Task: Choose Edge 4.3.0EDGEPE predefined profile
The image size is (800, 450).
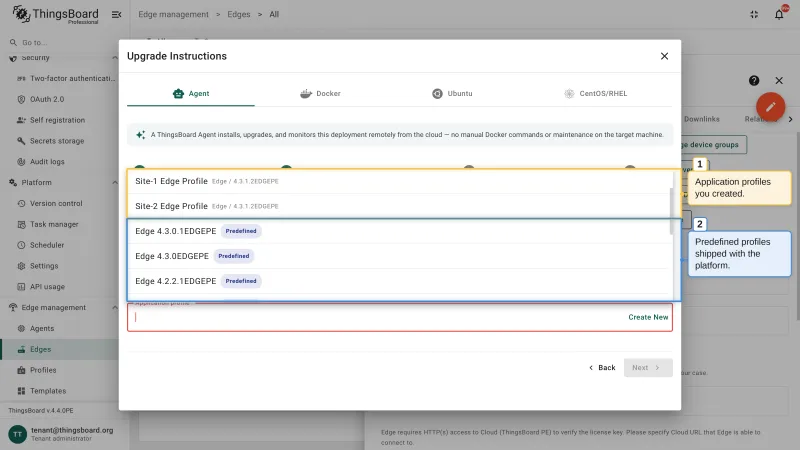Action: tap(399, 256)
